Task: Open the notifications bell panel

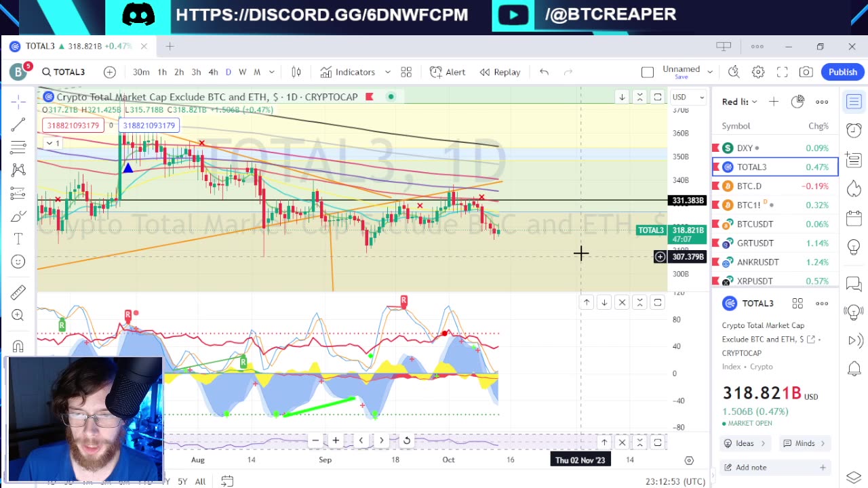Action: point(854,369)
